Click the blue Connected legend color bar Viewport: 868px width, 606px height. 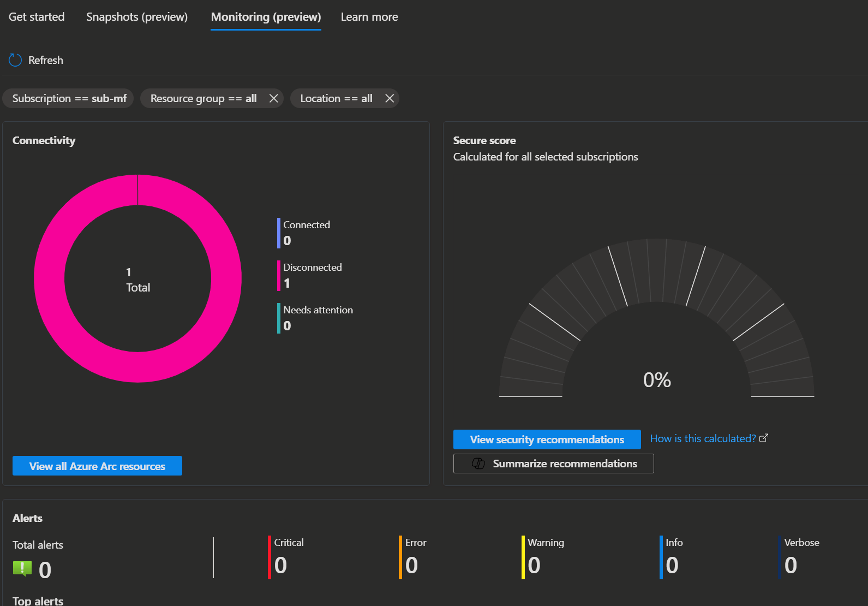(279, 233)
